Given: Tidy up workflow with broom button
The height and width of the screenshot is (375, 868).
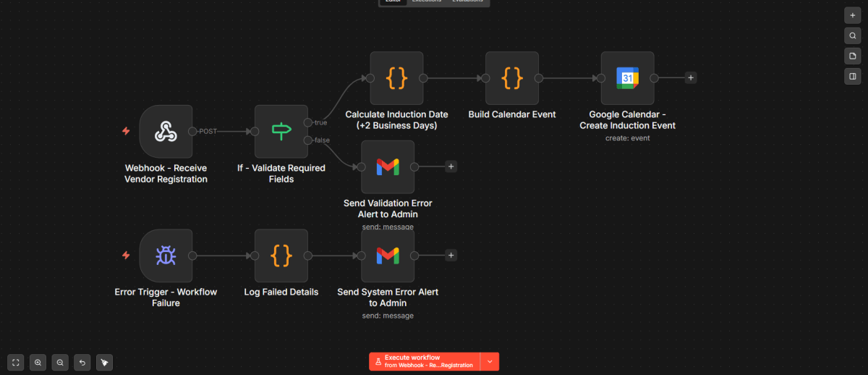Looking at the screenshot, I should click(104, 362).
